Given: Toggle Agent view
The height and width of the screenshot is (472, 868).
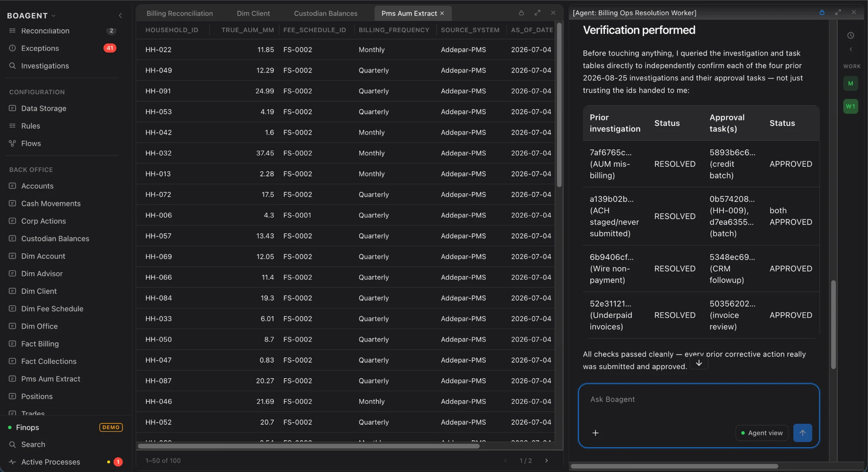Looking at the screenshot, I should (x=762, y=433).
